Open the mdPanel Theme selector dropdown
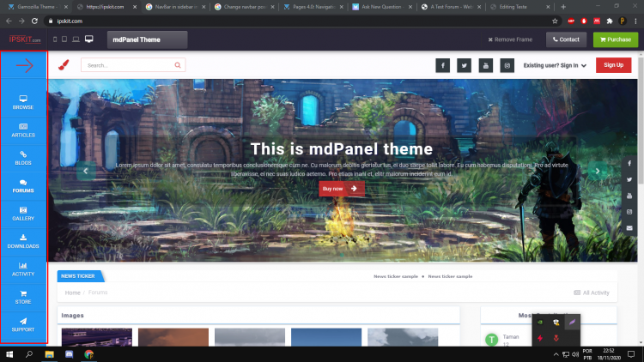 (x=147, y=39)
